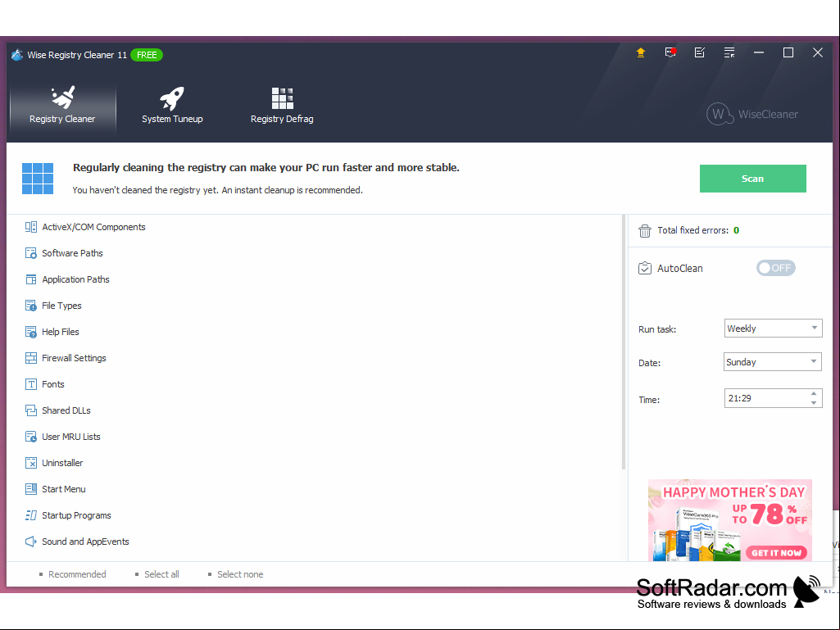Click the Wise Registry Cleaner app logo
Viewport: 840px width, 630px height.
pos(17,55)
